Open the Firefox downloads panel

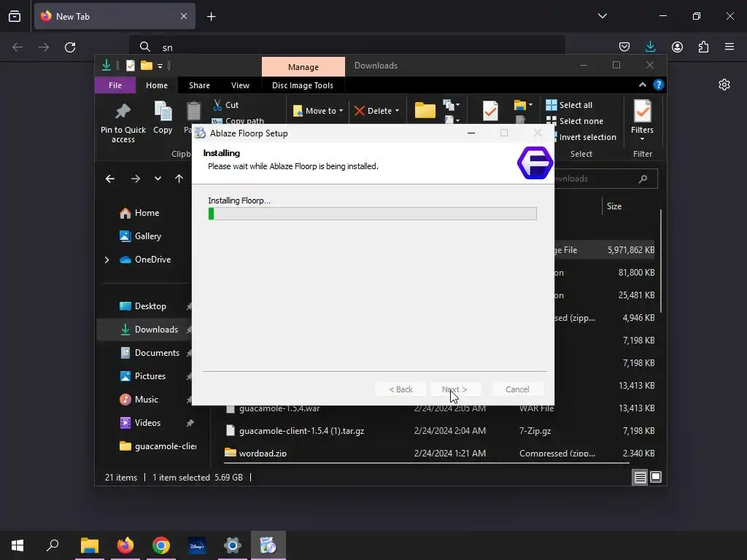(650, 47)
